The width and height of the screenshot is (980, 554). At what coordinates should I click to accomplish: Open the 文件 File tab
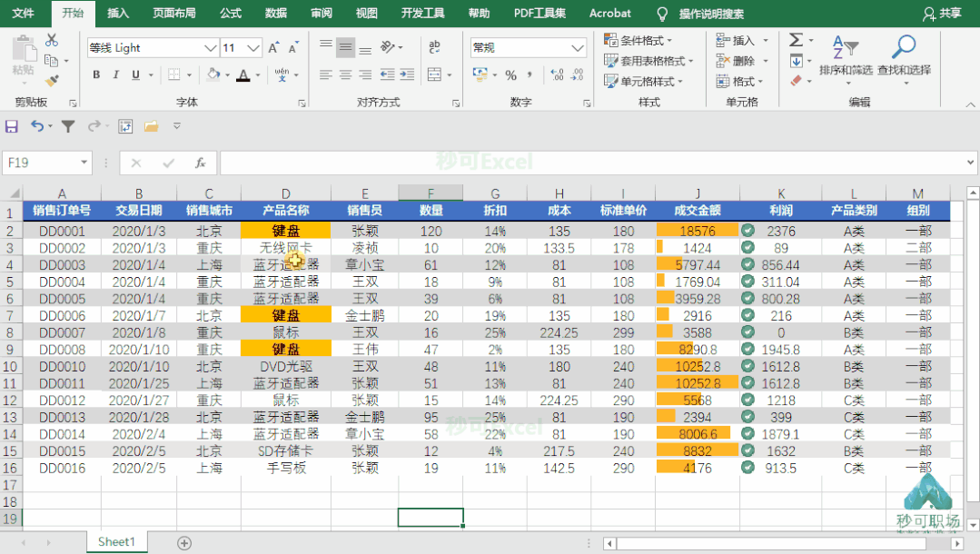pyautogui.click(x=23, y=13)
